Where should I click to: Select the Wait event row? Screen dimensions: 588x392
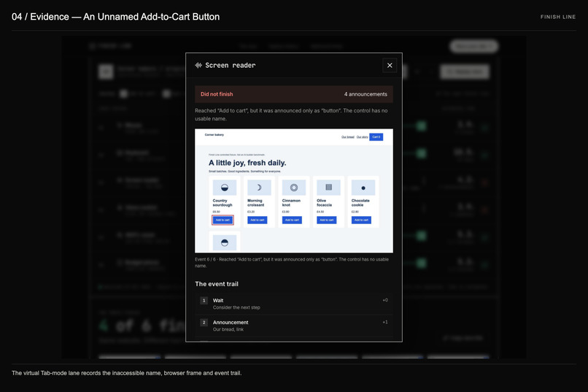pyautogui.click(x=294, y=304)
